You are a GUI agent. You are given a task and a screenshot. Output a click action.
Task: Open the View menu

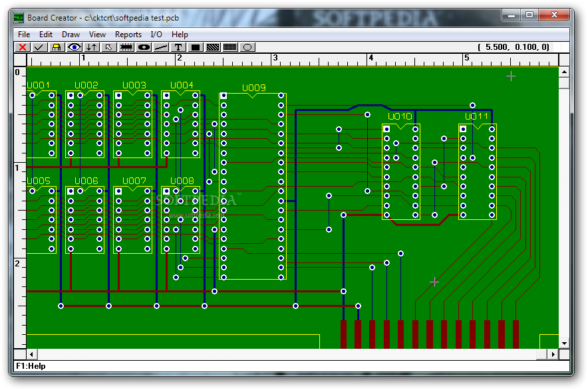[x=97, y=35]
